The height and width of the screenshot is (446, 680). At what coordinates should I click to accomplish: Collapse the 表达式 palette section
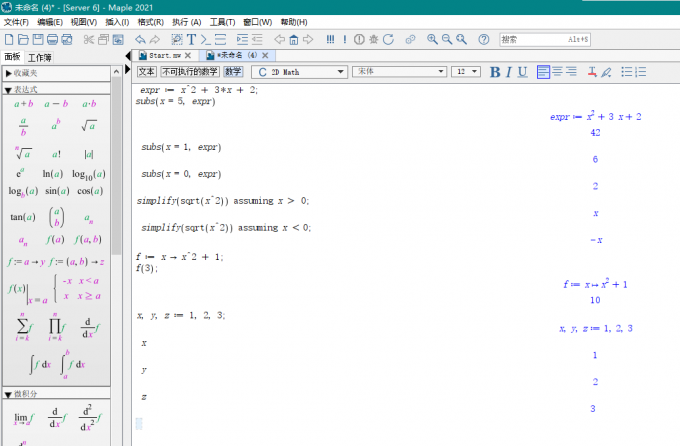(8, 90)
